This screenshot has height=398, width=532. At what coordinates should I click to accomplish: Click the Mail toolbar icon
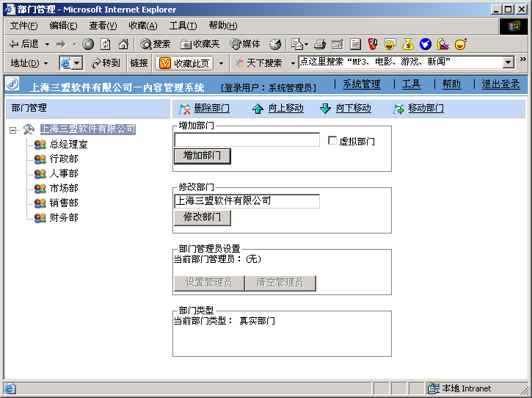pos(296,44)
